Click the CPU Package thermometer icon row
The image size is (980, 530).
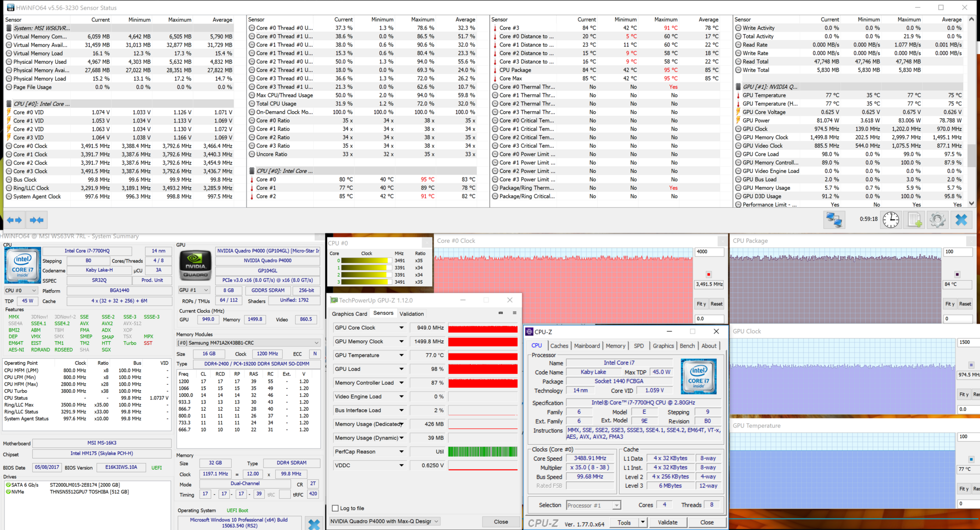coord(495,70)
